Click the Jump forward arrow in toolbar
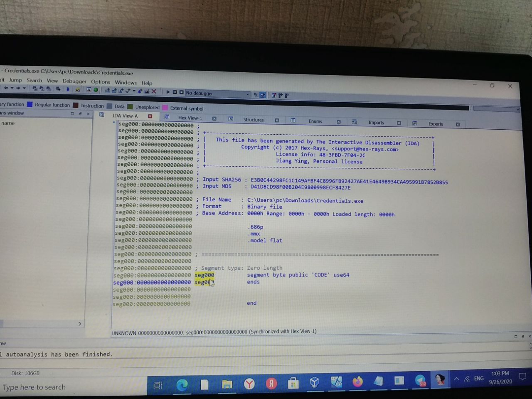 click(x=18, y=88)
